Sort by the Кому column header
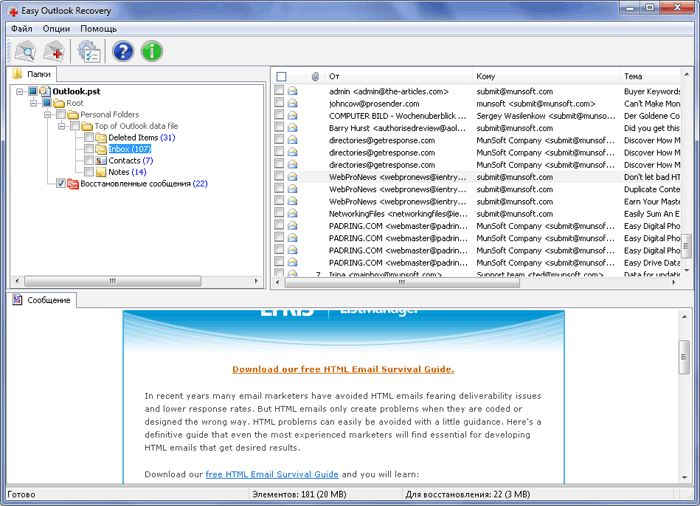700x506 pixels. [x=546, y=76]
